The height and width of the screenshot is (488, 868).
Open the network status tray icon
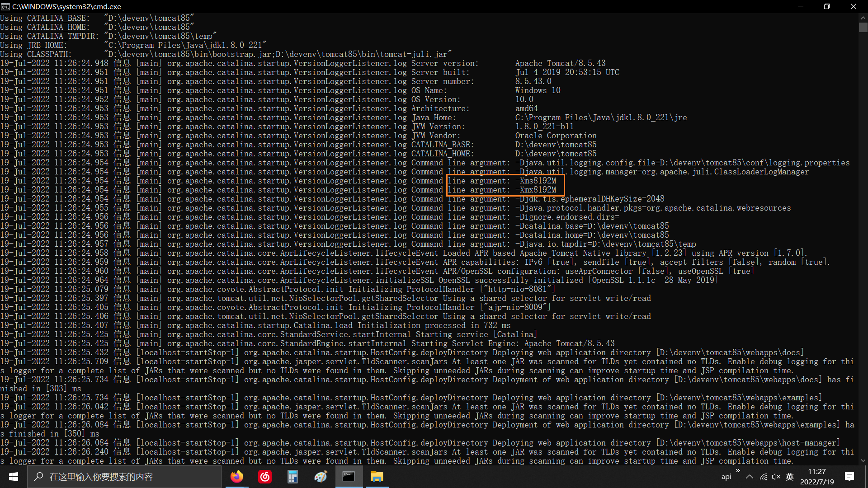tap(763, 477)
